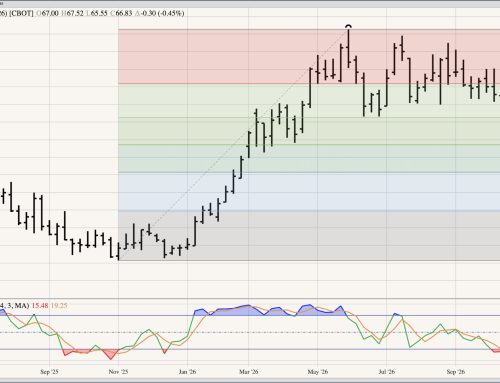
Task: Click the Mar '26 date axis label
Action: [x=249, y=372]
